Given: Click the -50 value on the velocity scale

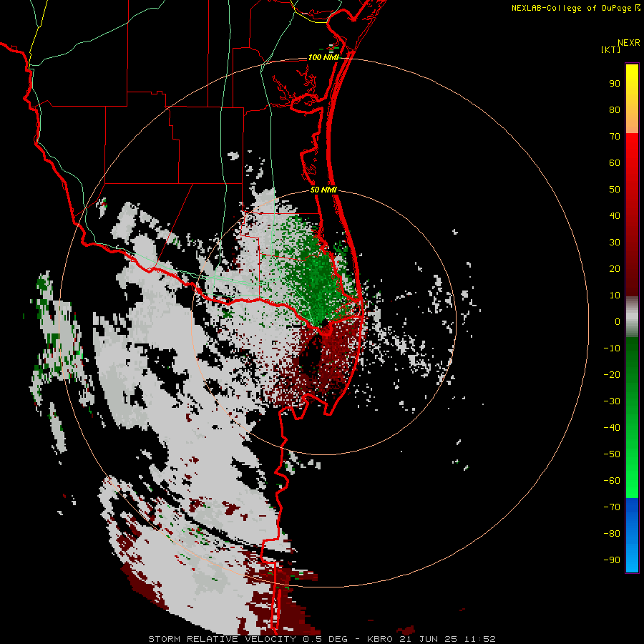Looking at the screenshot, I should click(612, 454).
